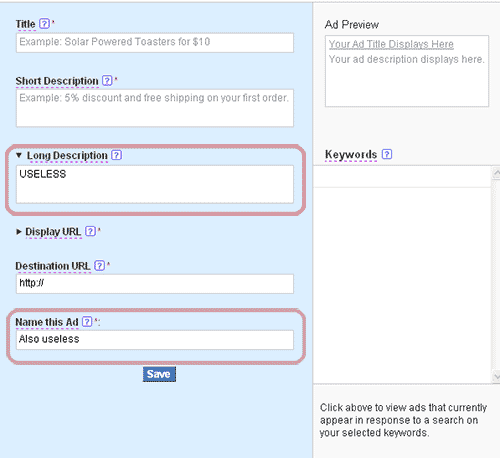
Task: Collapse the Long Description section
Action: pos(19,155)
